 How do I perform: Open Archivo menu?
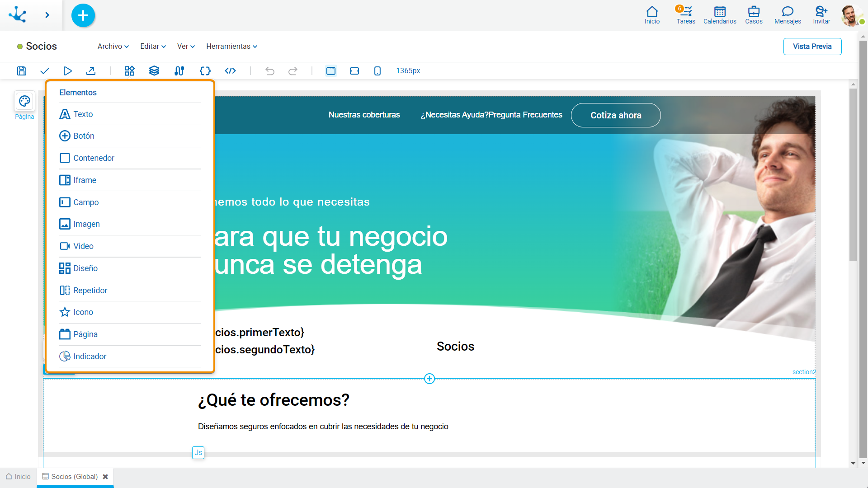(113, 46)
